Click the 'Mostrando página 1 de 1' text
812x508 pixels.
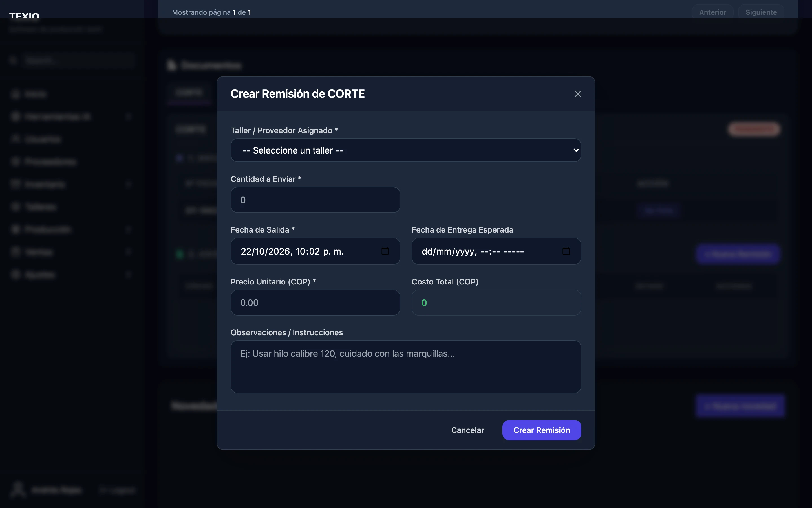pos(211,12)
